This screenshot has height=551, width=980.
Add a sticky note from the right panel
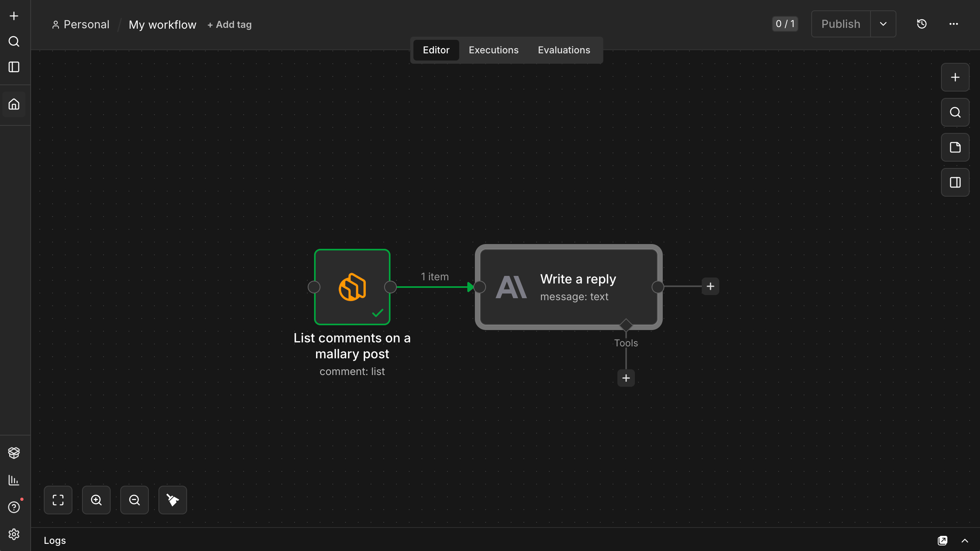point(955,147)
